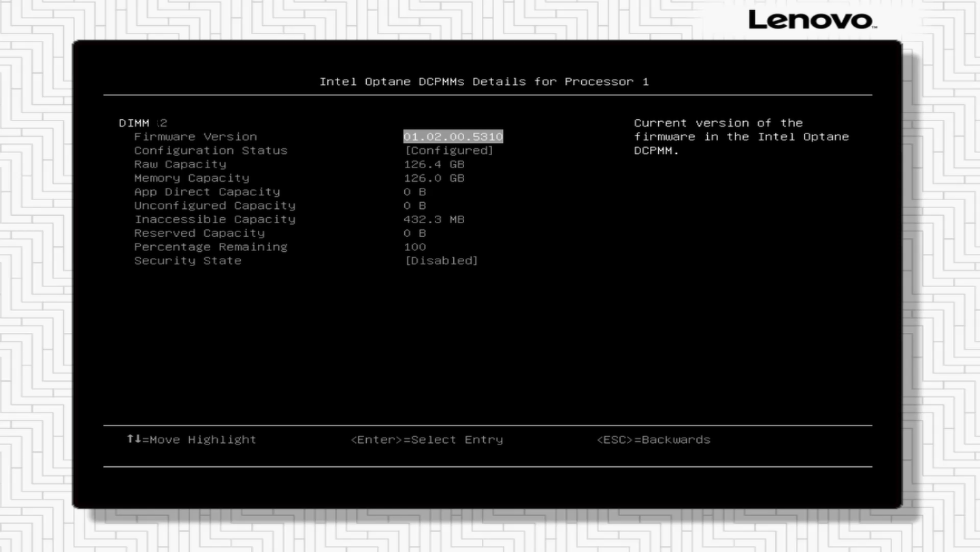The image size is (980, 552).
Task: Click the Raw Capacity label
Action: pos(180,164)
